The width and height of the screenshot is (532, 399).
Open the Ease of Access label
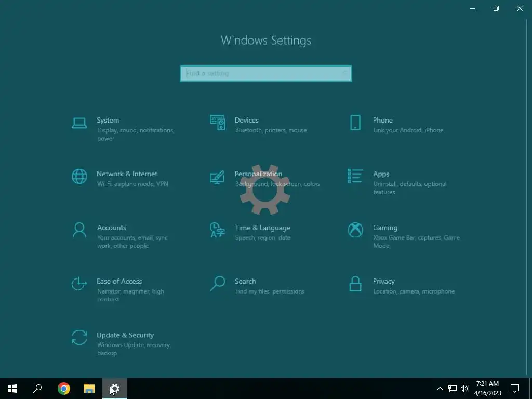point(119,281)
